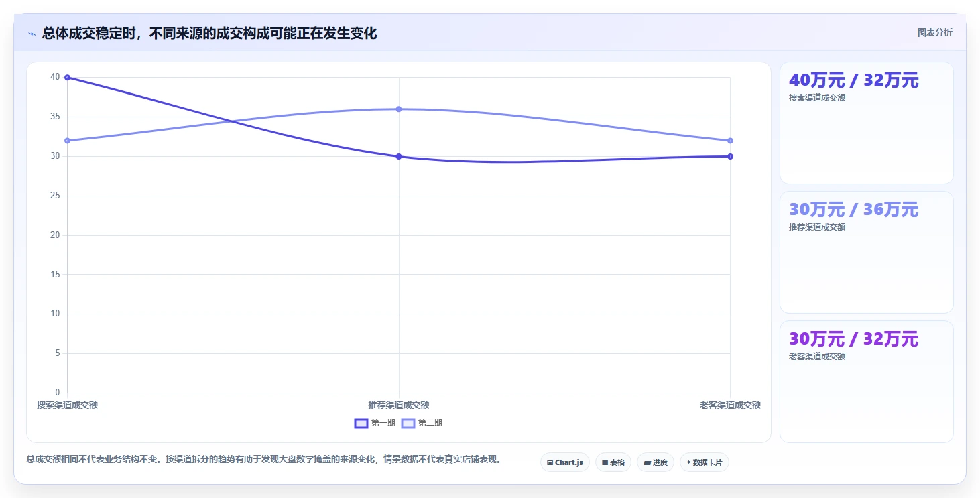Toggle the 第一期 legend item
This screenshot has width=980, height=498.
[x=375, y=423]
